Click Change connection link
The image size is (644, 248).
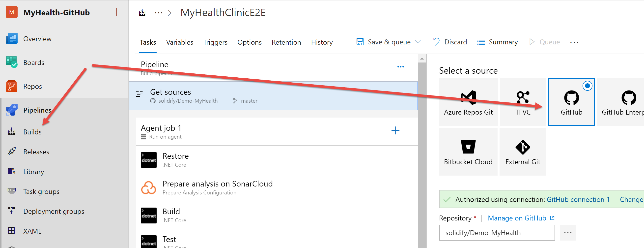[x=631, y=199]
